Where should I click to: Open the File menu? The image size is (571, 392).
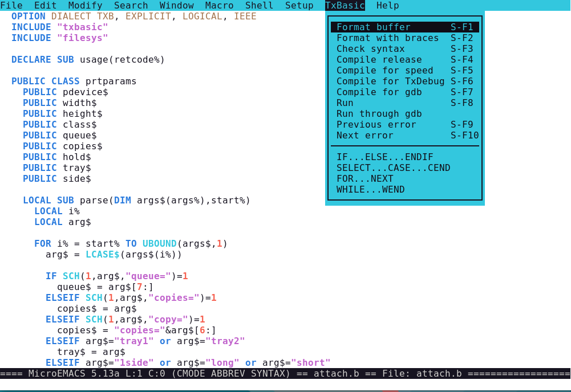(x=11, y=6)
